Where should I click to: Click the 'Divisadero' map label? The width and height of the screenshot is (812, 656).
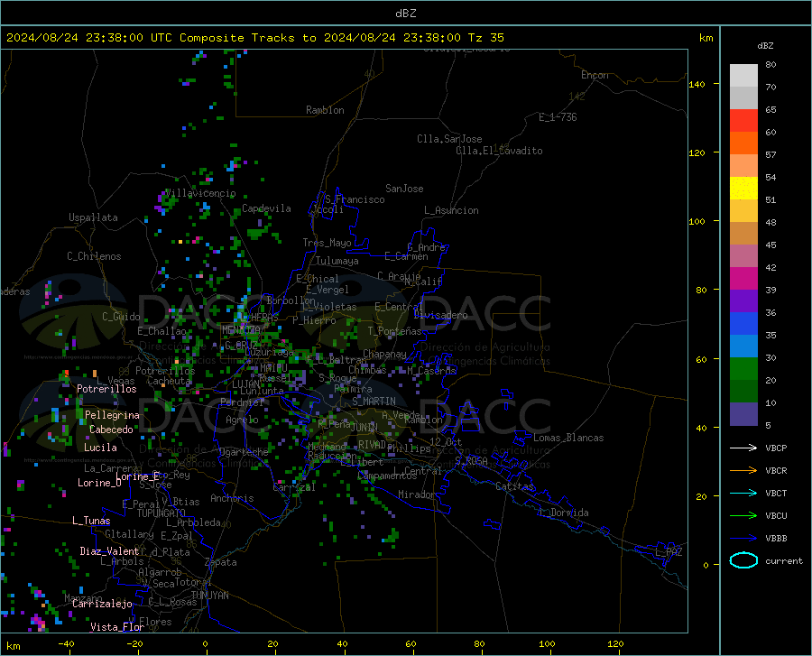[440, 315]
